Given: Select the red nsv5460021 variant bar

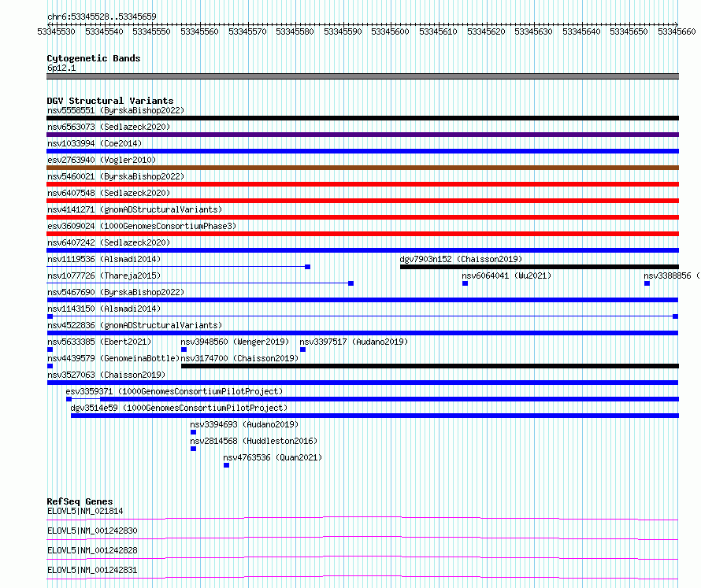Looking at the screenshot, I should coord(362,184).
